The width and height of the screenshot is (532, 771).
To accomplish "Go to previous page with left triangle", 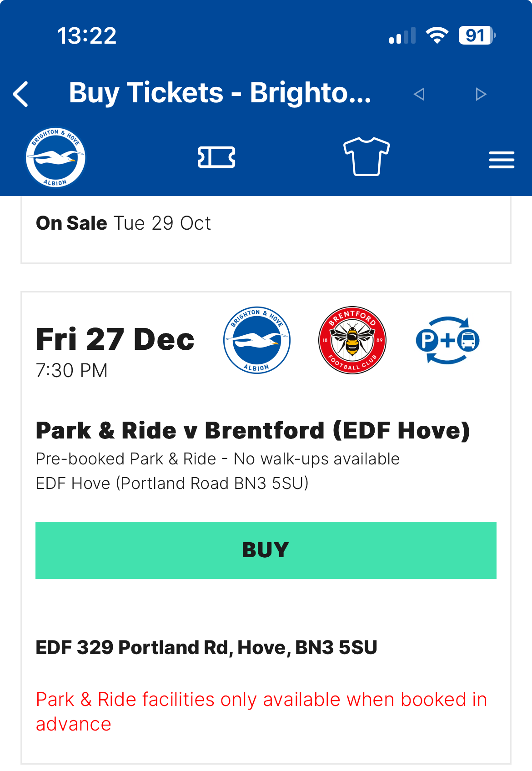I will tap(419, 94).
